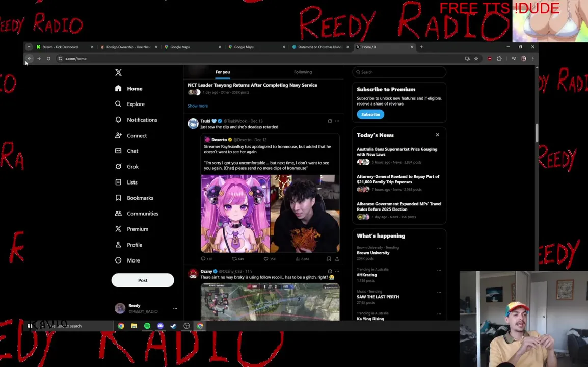The image size is (588, 367).
Task: Open more options on Tsuki's post
Action: click(337, 121)
